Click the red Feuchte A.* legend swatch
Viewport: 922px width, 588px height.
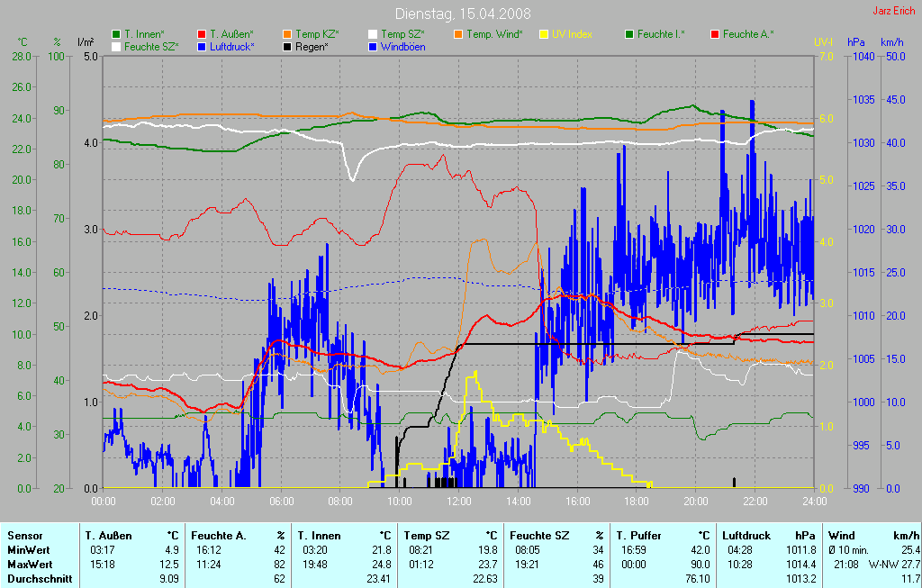[x=715, y=35]
